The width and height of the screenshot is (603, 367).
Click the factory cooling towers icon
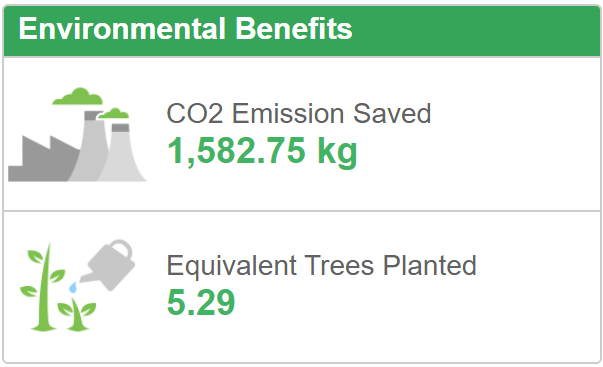click(x=77, y=135)
